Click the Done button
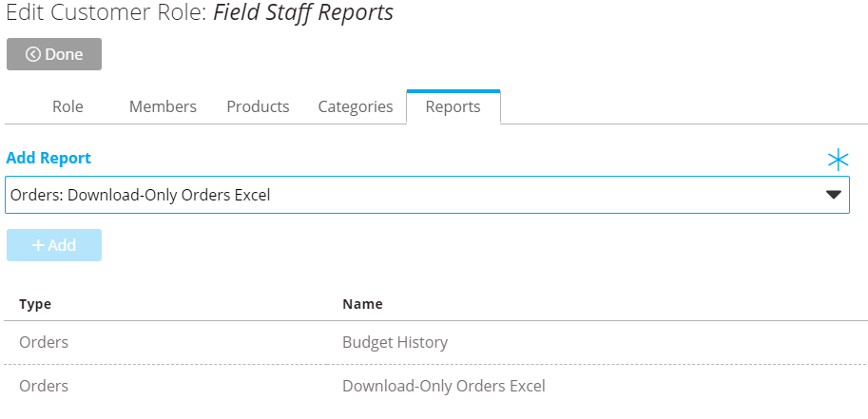The width and height of the screenshot is (868, 419). [53, 54]
